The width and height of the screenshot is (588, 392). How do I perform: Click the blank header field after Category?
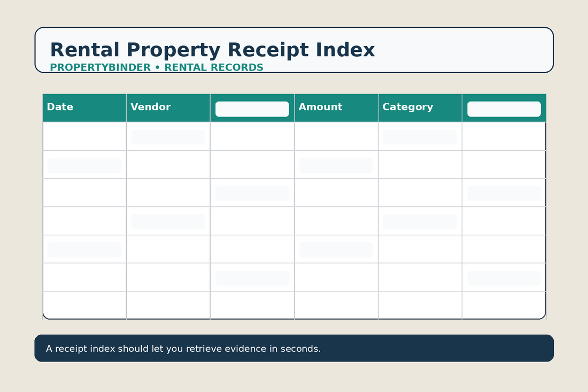[504, 109]
